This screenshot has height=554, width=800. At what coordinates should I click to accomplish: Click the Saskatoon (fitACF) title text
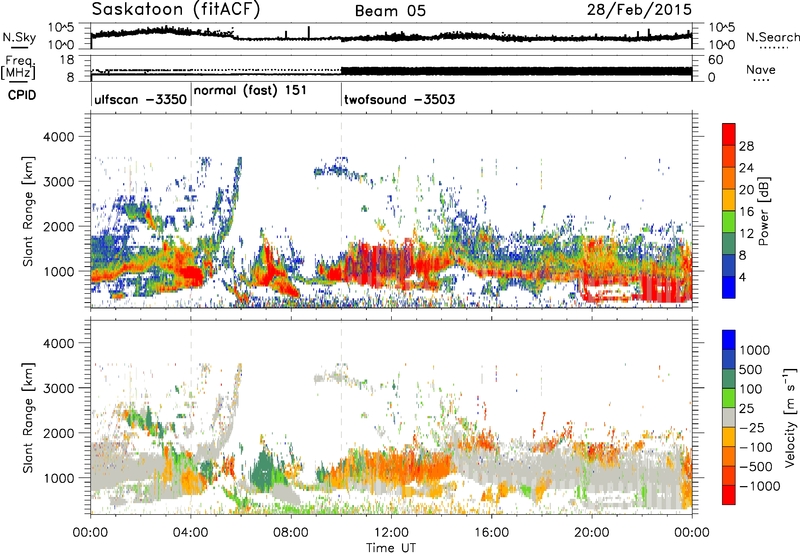click(175, 10)
